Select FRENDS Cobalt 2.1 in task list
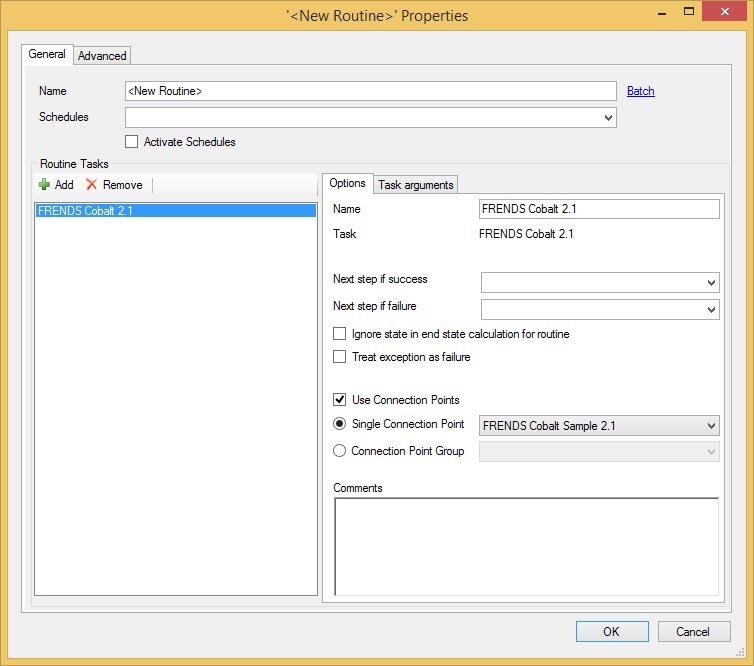754x666 pixels. (176, 211)
